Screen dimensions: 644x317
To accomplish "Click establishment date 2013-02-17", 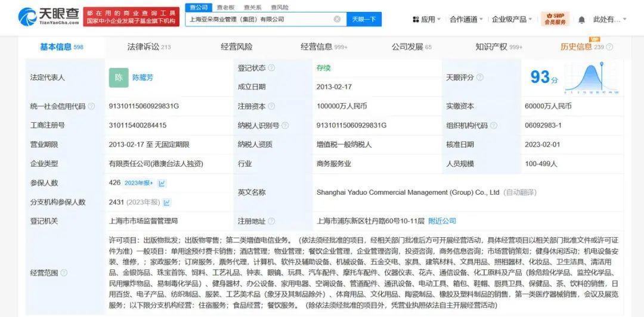I will point(334,87).
